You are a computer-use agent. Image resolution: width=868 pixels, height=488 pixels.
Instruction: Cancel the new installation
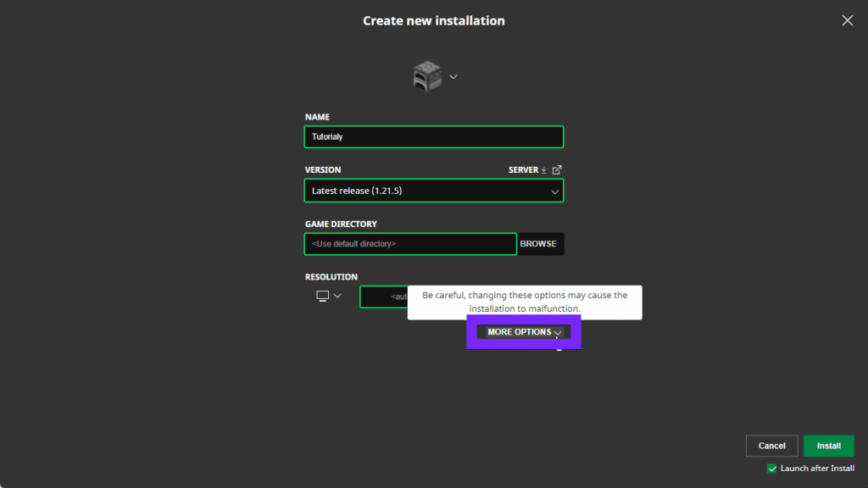pos(771,446)
